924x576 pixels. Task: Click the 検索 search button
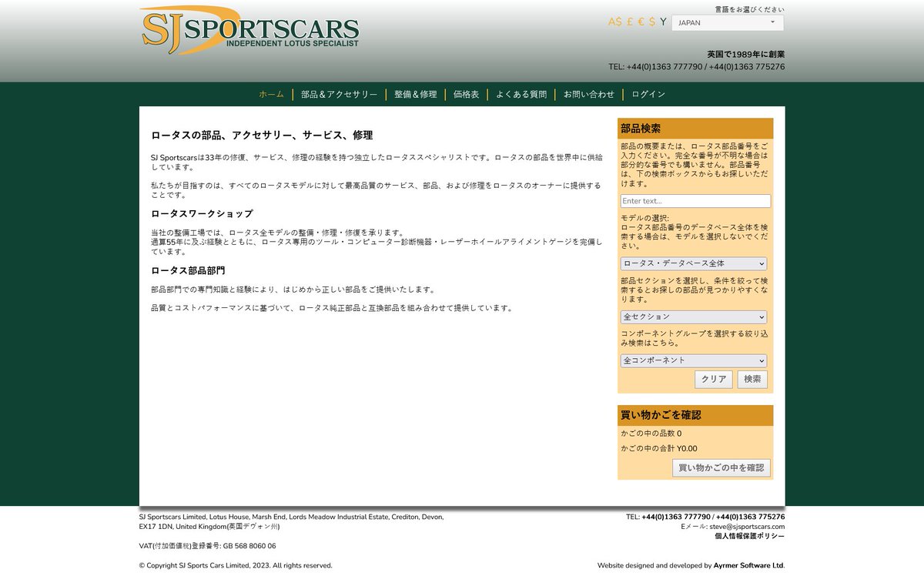click(x=752, y=380)
